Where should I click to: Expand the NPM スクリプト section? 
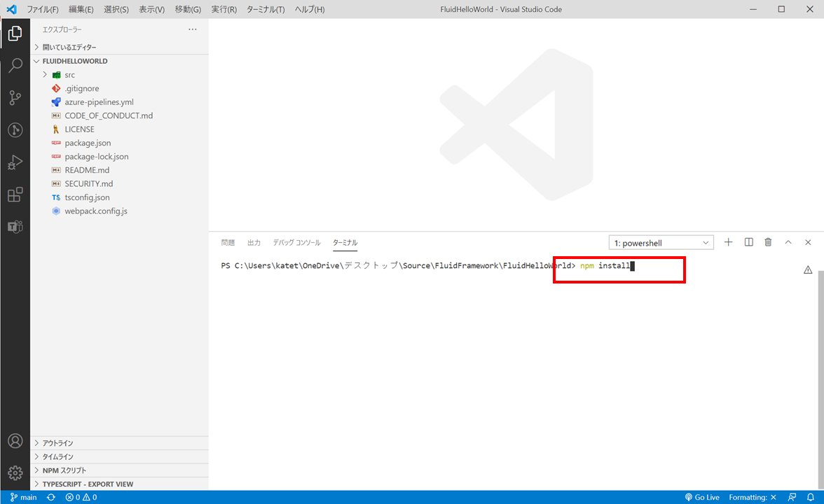(x=63, y=470)
